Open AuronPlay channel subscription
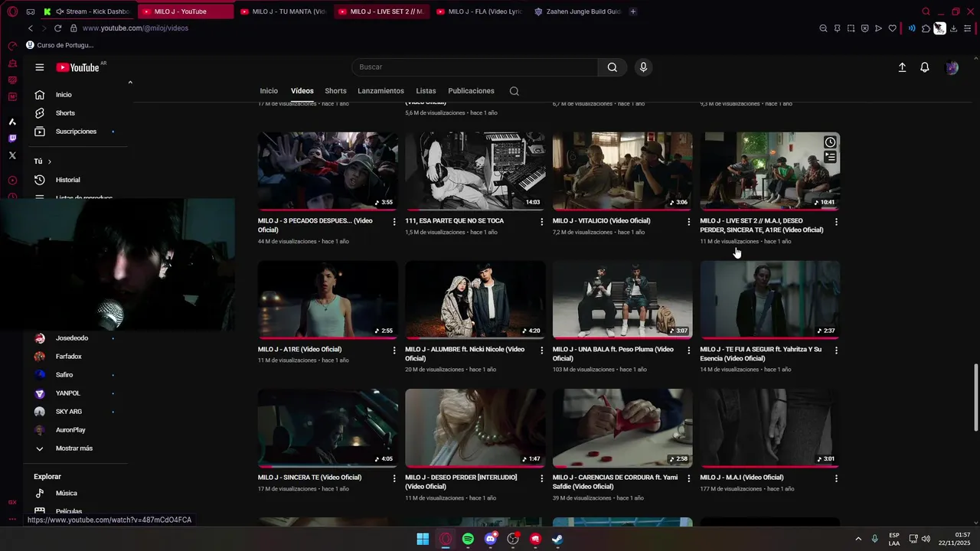980x551 pixels. 70,430
